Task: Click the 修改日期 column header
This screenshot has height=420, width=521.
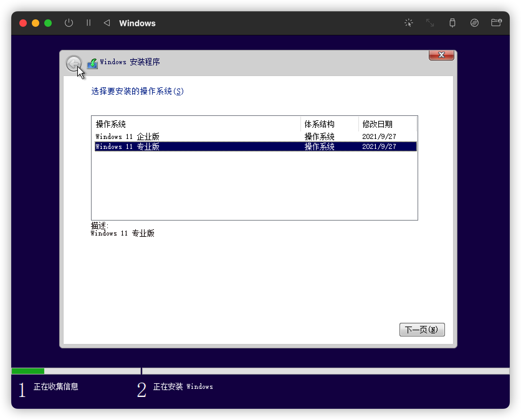Action: (x=377, y=124)
